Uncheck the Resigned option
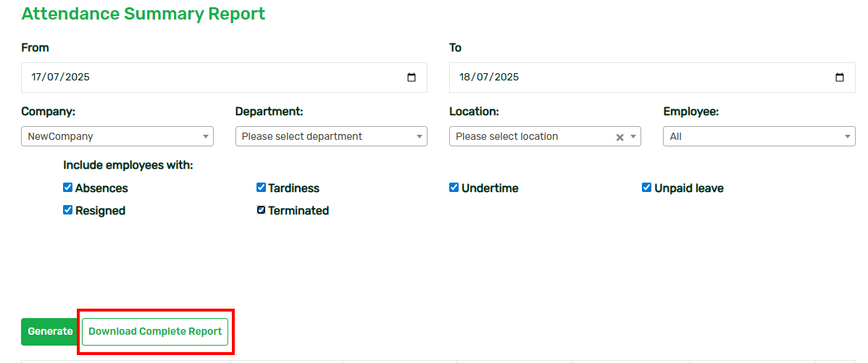Viewport: 868px width, 363px height. tap(67, 210)
